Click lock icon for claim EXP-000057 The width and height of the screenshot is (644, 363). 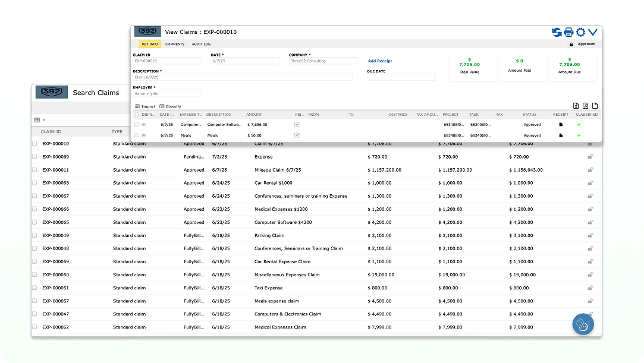tap(590, 301)
